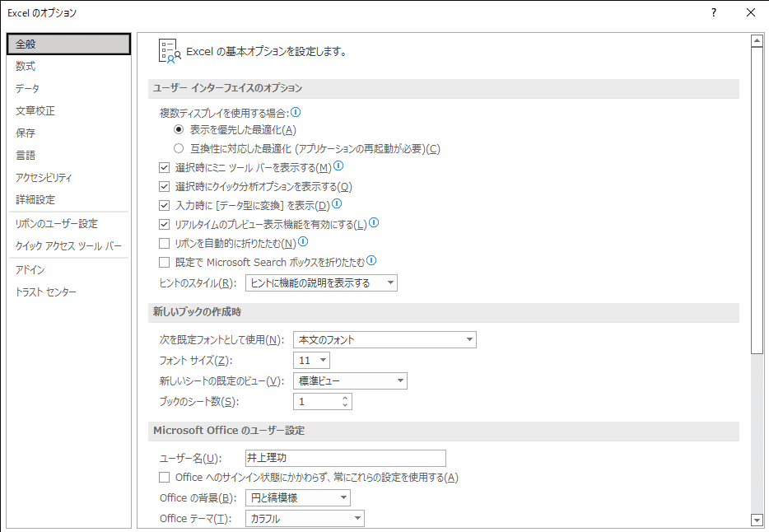Viewport: 769px width, 532px height.
Task: Click into the ユーザー名 text field
Action: tap(345, 458)
